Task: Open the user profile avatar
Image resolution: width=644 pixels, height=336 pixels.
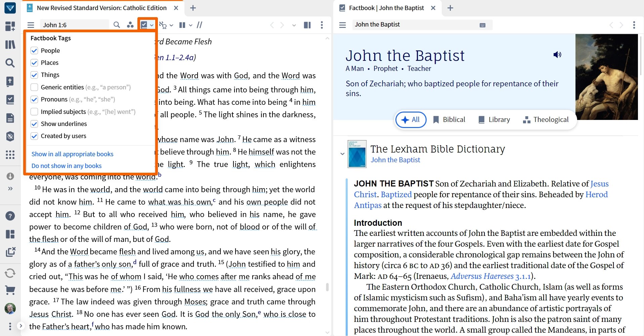Action: click(x=10, y=308)
